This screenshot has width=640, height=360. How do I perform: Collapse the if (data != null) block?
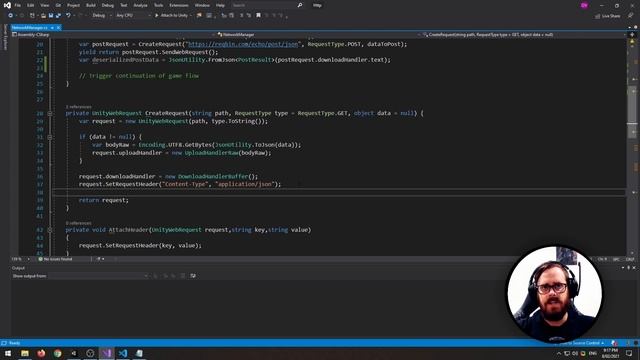(x=50, y=137)
